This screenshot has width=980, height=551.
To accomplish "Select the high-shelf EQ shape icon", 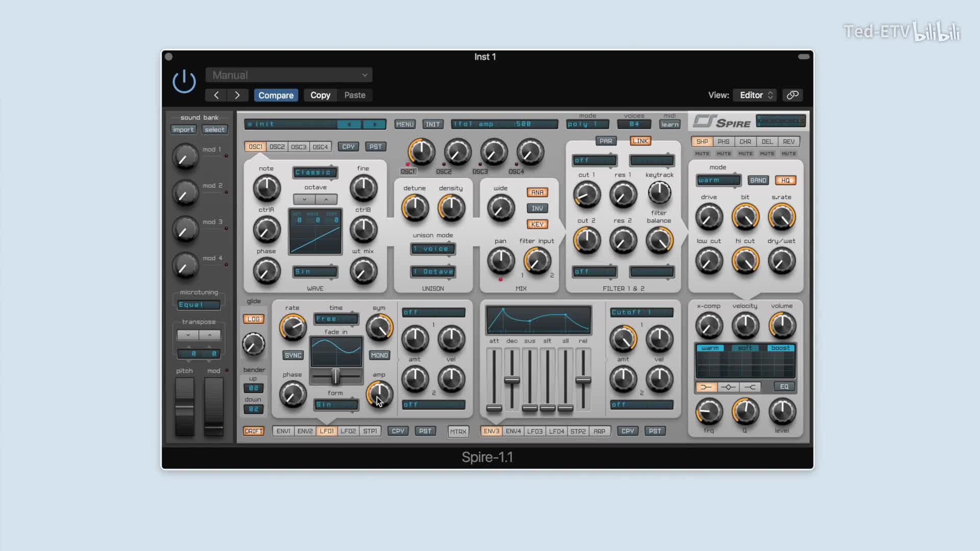I will [x=750, y=387].
